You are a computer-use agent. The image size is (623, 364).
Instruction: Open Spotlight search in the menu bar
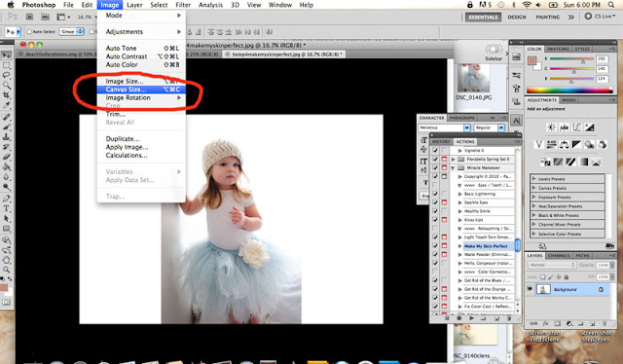pyautogui.click(x=611, y=5)
